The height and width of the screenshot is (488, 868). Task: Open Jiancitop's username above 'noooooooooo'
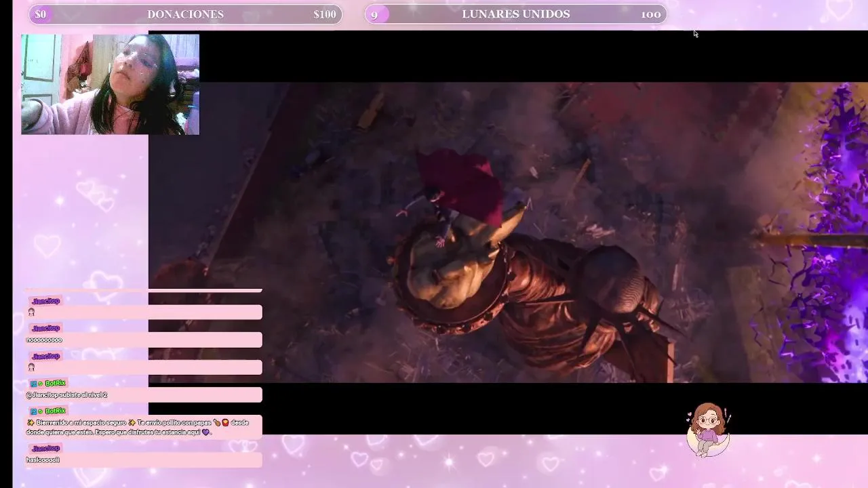point(45,329)
